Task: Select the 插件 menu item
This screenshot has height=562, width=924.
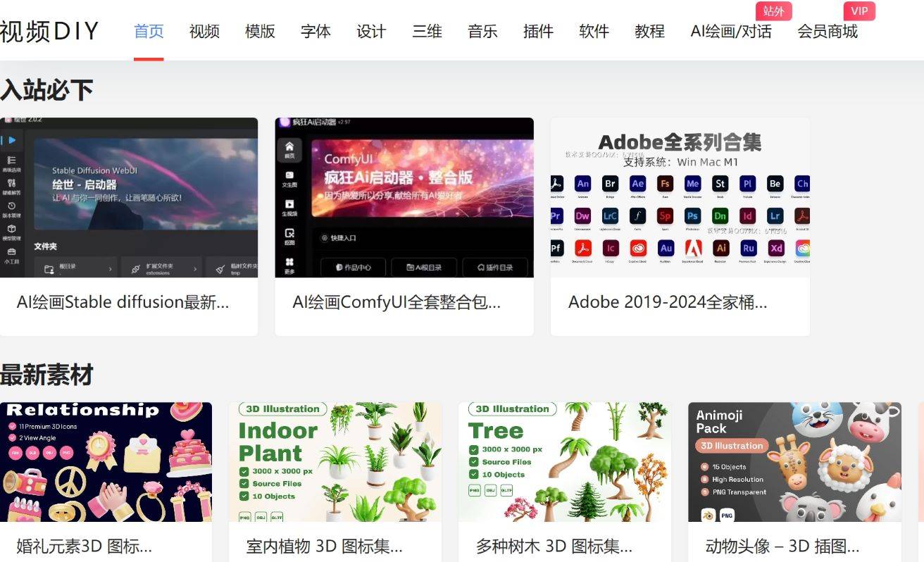Action: [x=538, y=31]
